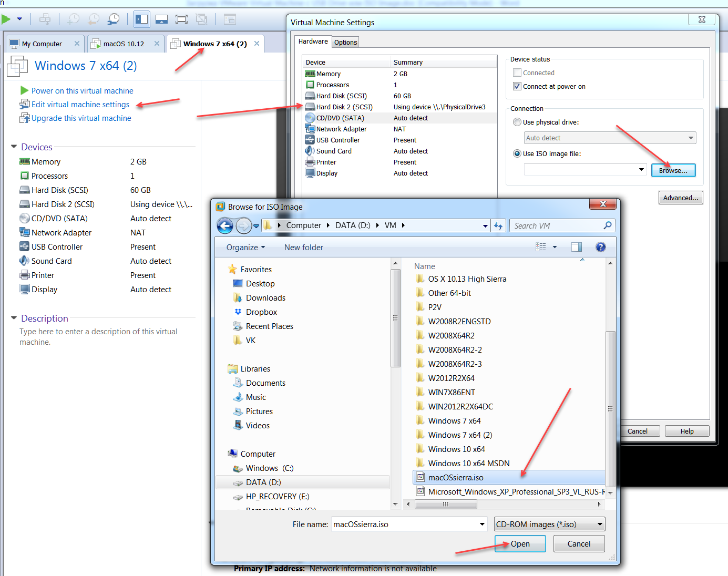Toggle the library sidebar view icon
The height and width of the screenshot is (576, 728).
click(x=141, y=19)
